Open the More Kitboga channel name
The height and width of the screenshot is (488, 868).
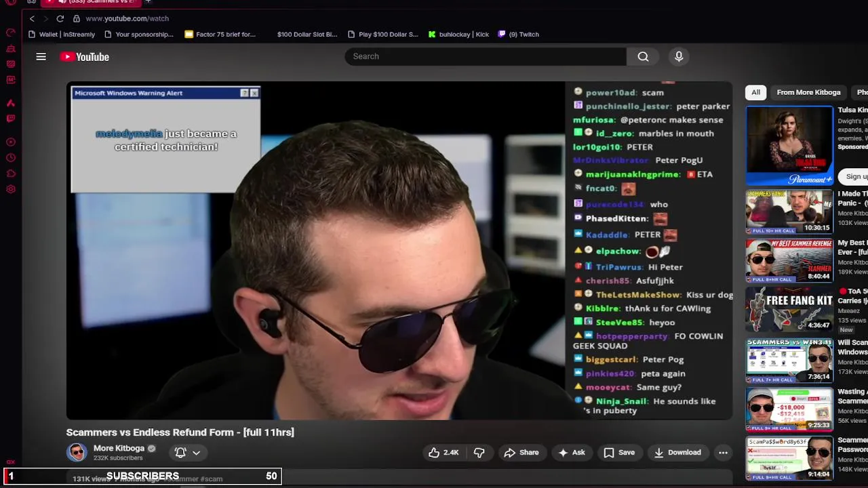pos(119,448)
